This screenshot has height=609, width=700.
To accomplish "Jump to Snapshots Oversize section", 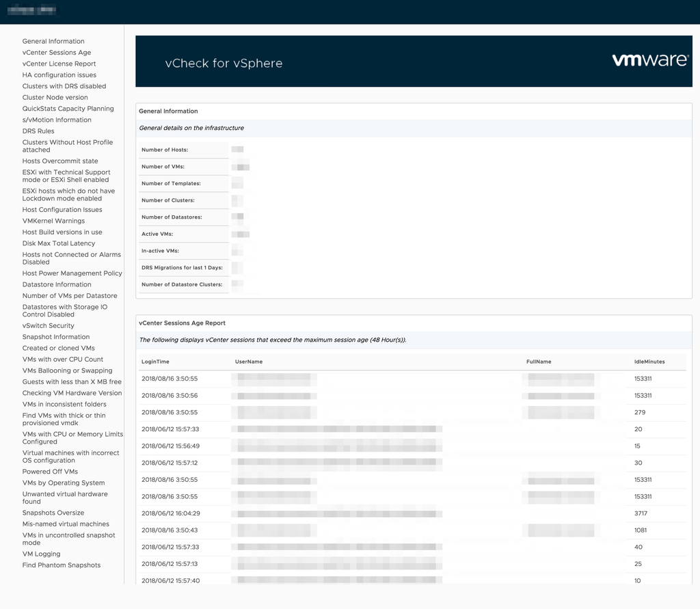I will point(53,513).
